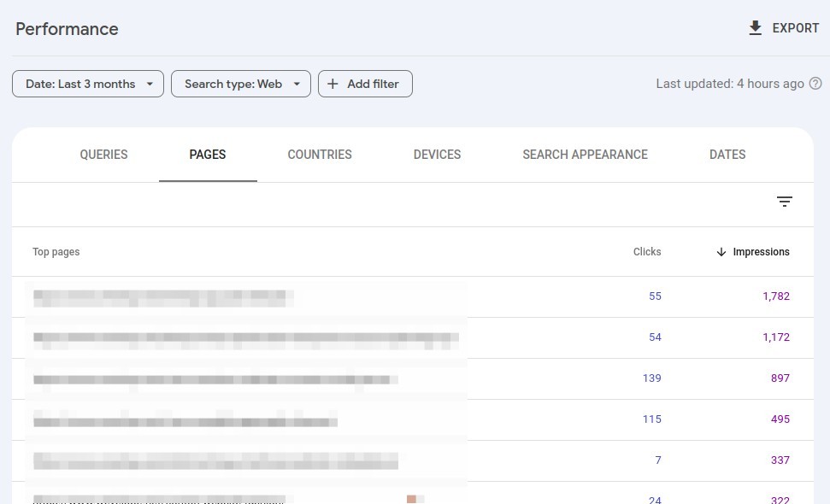This screenshot has height=504, width=830.
Task: Click the Impressions sort arrow icon
Action: 721,252
